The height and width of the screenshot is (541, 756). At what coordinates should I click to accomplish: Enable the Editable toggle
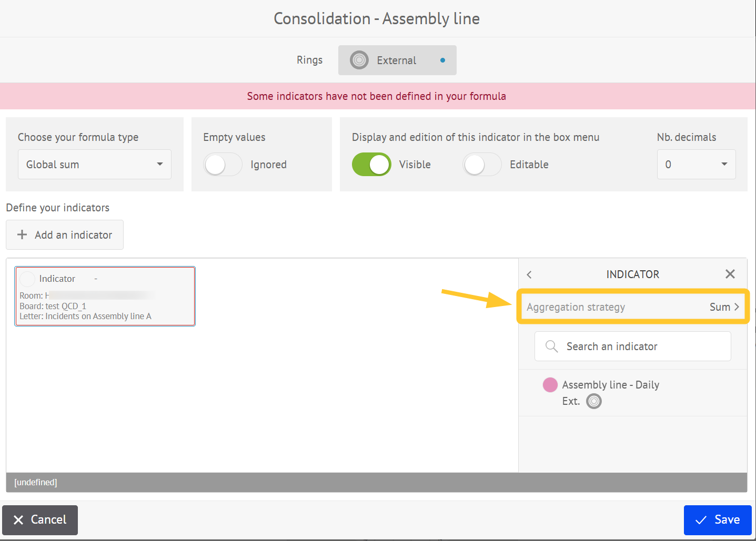(482, 165)
